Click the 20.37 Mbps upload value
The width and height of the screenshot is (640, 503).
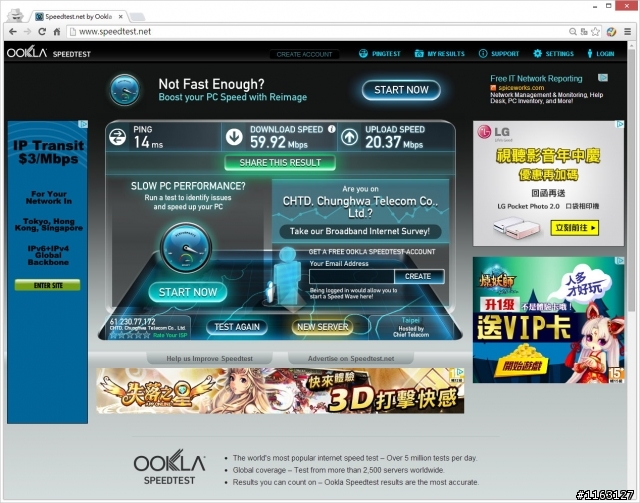coord(394,142)
